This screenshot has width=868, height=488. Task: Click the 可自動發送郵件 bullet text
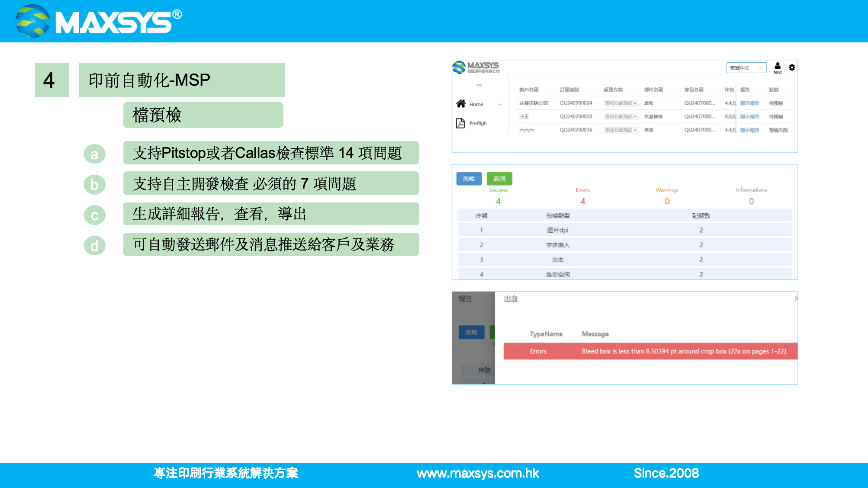point(271,244)
